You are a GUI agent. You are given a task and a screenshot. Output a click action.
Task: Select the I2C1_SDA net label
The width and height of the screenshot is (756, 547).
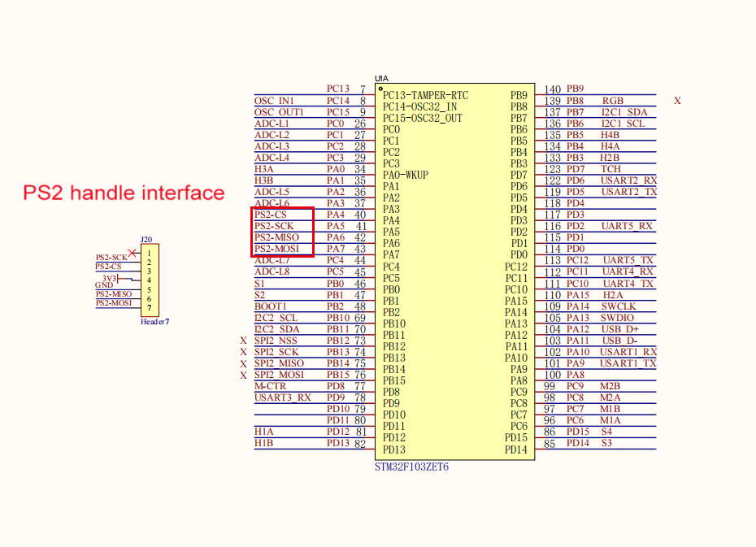point(623,112)
